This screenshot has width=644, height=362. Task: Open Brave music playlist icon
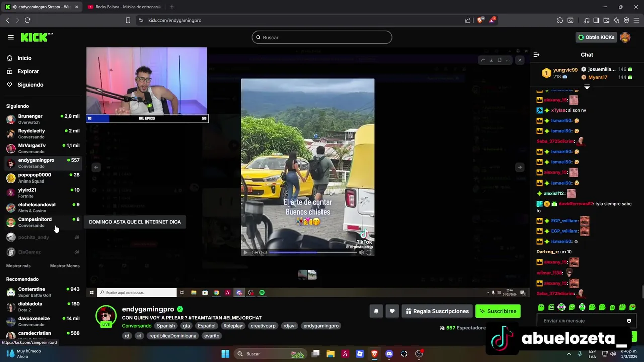click(586, 20)
